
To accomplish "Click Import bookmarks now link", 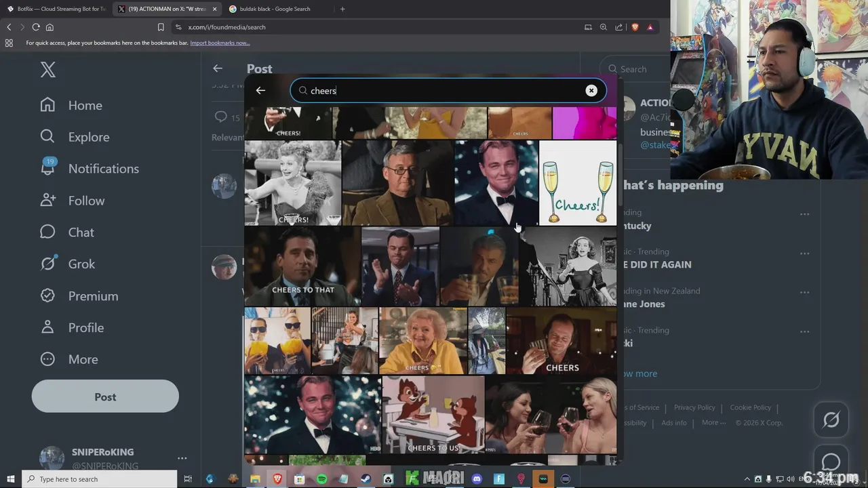I will pos(220,43).
